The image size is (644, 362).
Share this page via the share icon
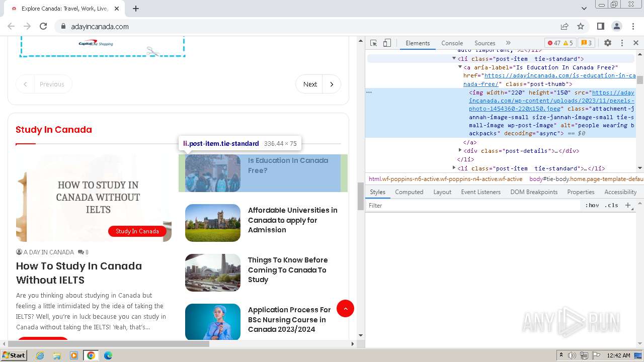click(565, 26)
